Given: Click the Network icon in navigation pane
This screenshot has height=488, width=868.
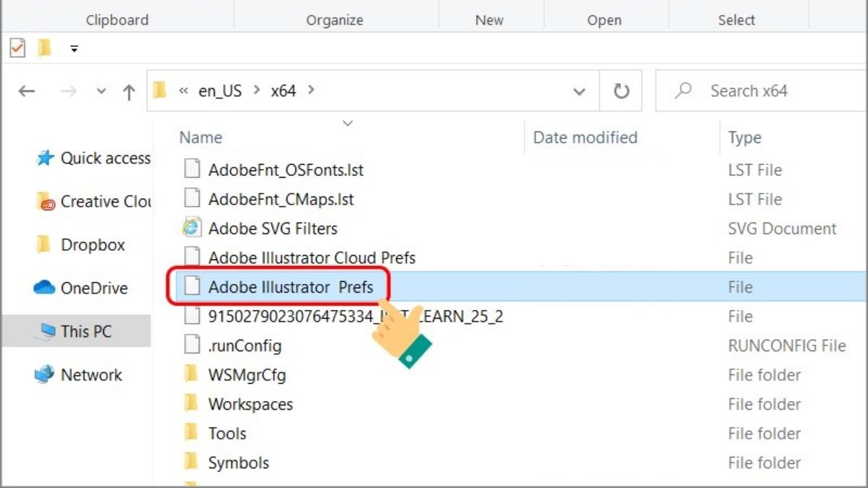Looking at the screenshot, I should pos(45,374).
